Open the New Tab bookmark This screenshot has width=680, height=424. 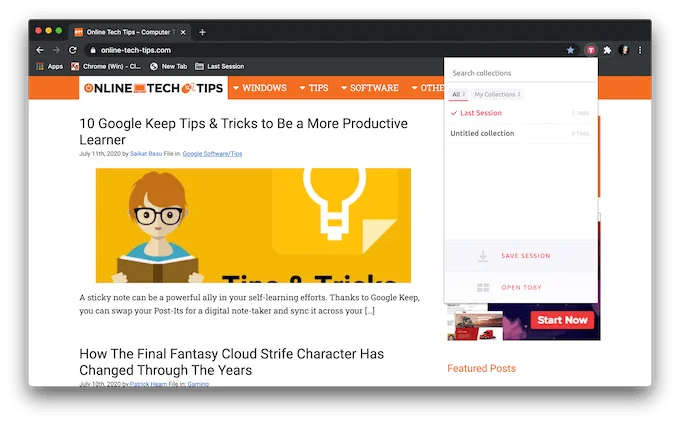pyautogui.click(x=169, y=66)
